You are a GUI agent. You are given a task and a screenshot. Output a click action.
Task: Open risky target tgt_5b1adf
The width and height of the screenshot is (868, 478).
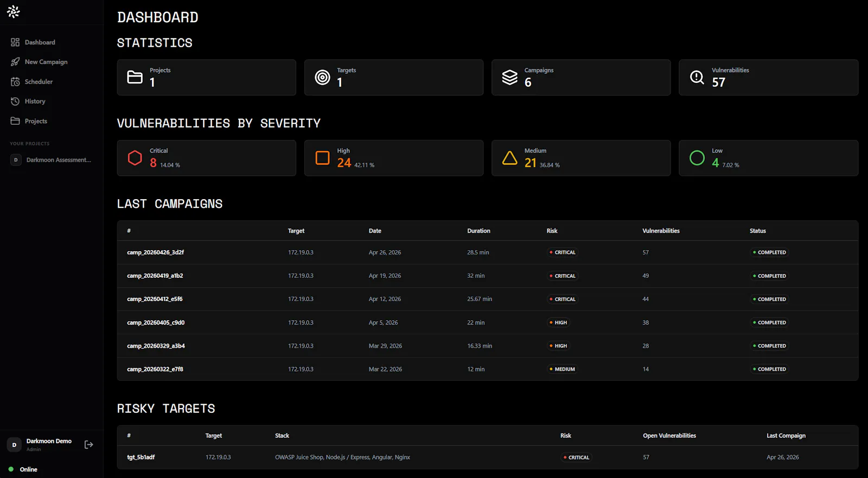pyautogui.click(x=141, y=457)
